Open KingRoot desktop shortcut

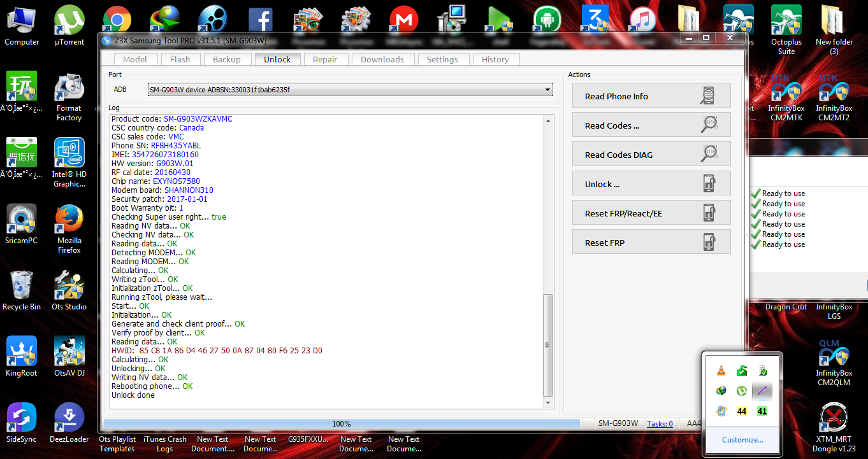[x=22, y=357]
